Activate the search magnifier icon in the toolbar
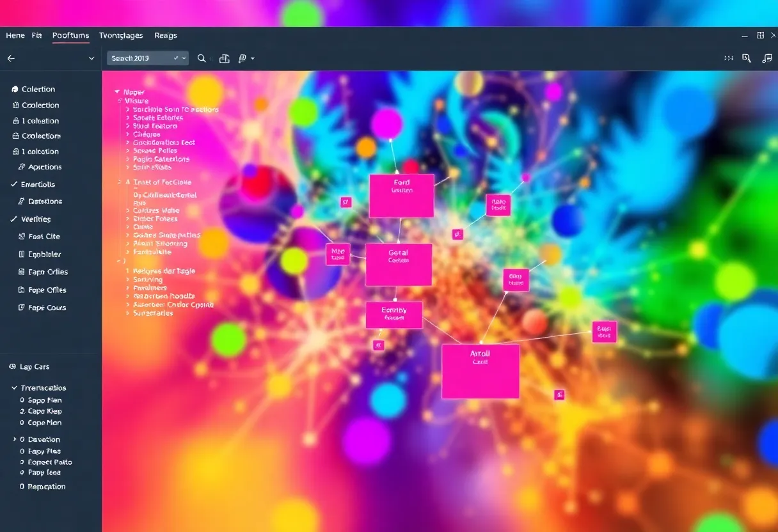Viewport: 778px width, 532px height. pyautogui.click(x=201, y=58)
